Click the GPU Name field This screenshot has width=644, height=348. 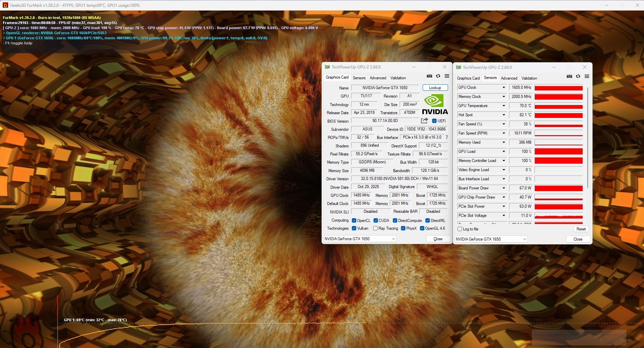coord(385,88)
